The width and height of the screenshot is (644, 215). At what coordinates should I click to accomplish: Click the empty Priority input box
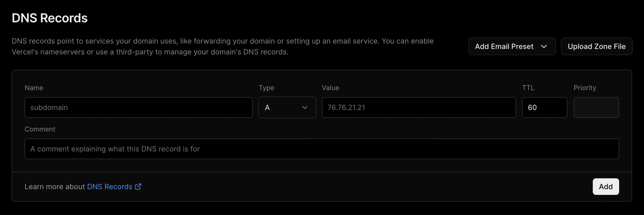(596, 107)
